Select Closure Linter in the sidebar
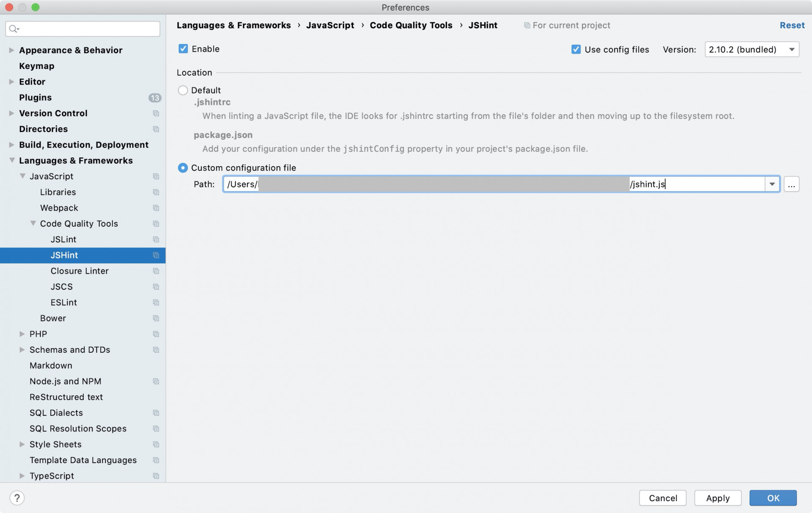Screen dimensions: 812x513 (80, 271)
